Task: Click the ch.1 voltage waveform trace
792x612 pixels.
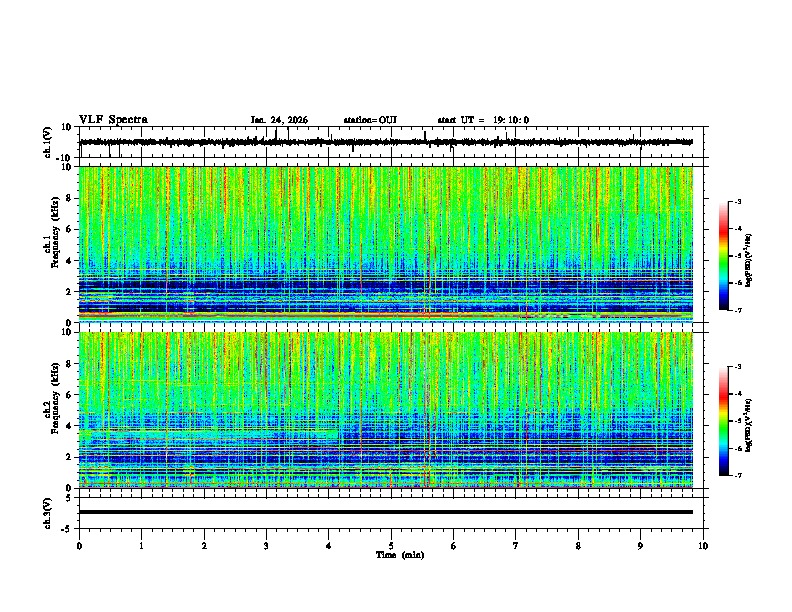Action: tap(386, 142)
